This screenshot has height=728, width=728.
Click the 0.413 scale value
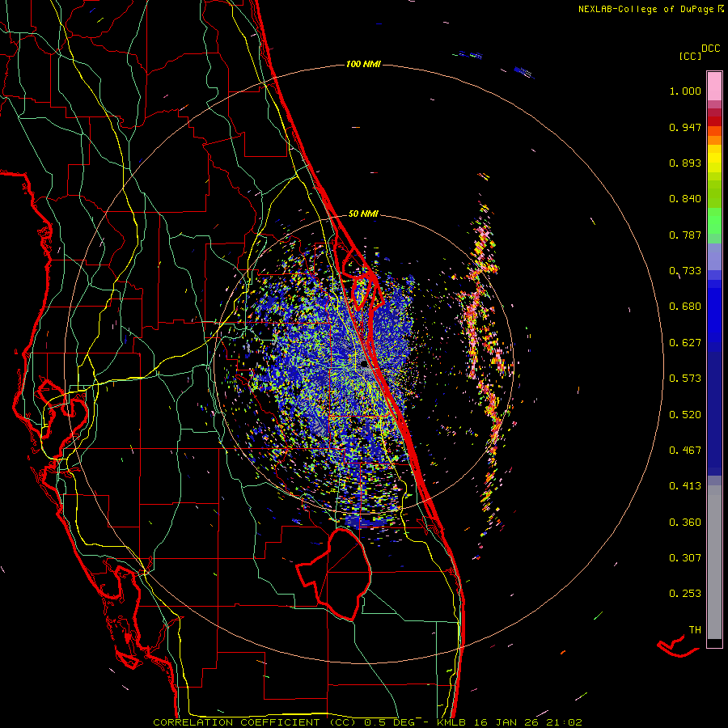point(685,486)
